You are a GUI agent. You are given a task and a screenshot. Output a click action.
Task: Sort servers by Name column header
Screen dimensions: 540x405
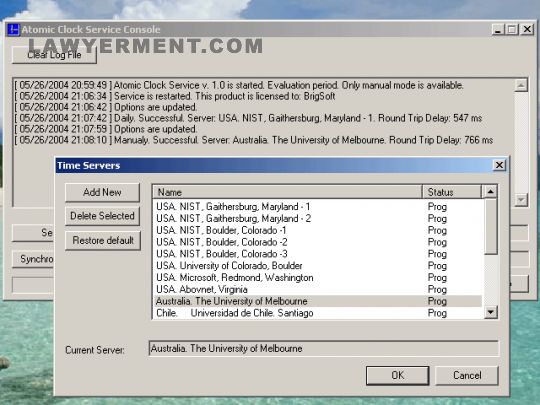[x=288, y=192]
